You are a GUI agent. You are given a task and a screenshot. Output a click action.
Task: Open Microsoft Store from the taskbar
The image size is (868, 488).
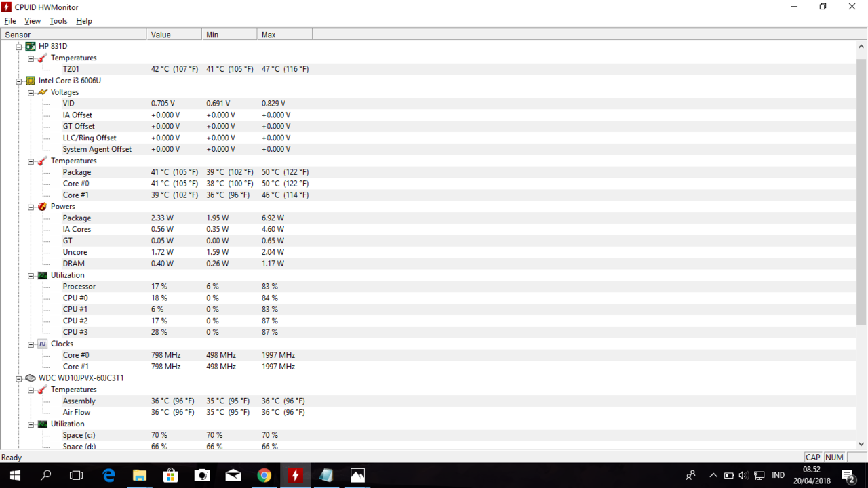pyautogui.click(x=170, y=476)
